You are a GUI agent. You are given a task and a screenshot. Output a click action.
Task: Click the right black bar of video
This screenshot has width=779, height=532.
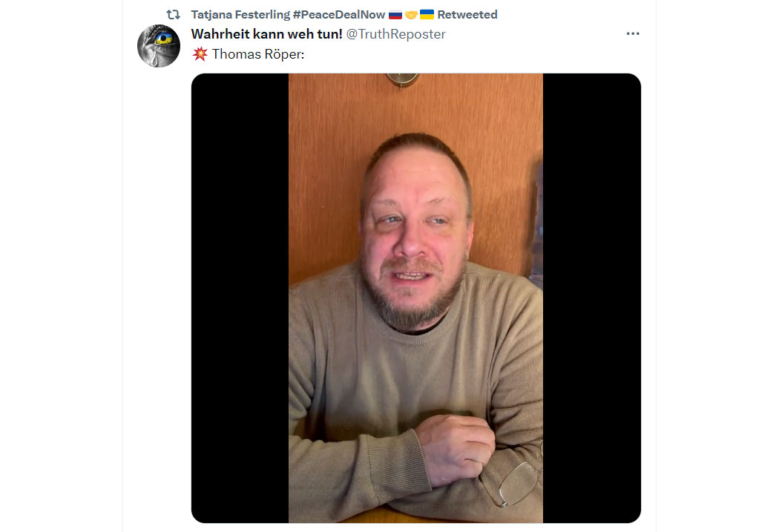[592, 298]
